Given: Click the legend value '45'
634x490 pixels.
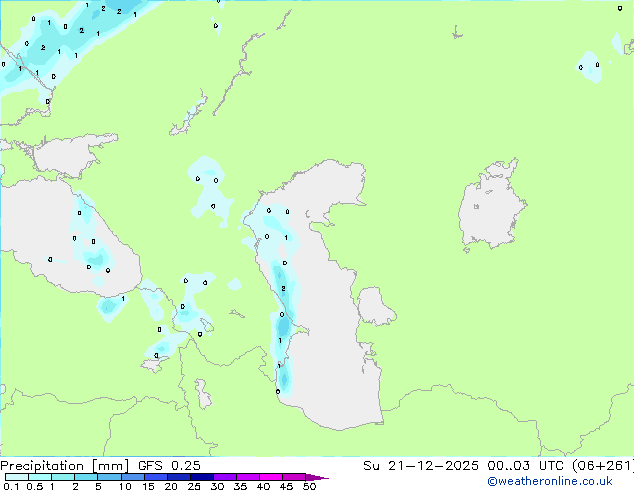Looking at the screenshot, I should 286,486.
